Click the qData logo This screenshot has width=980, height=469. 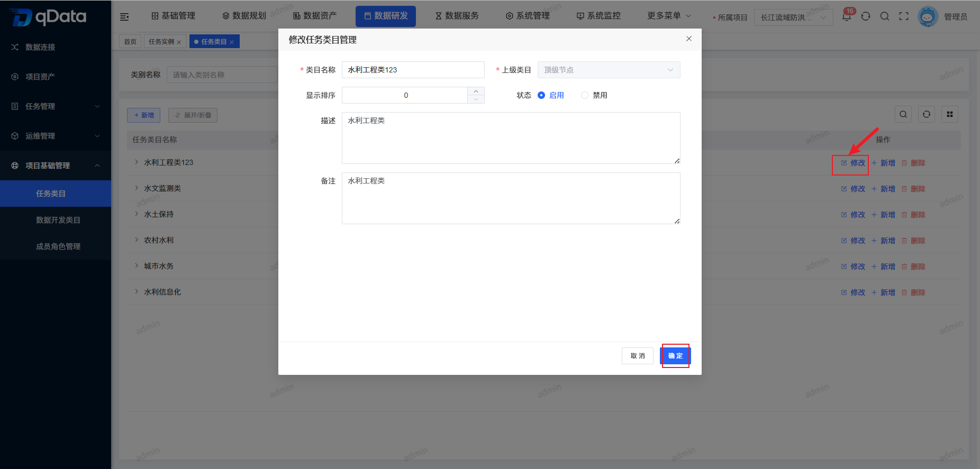click(48, 17)
